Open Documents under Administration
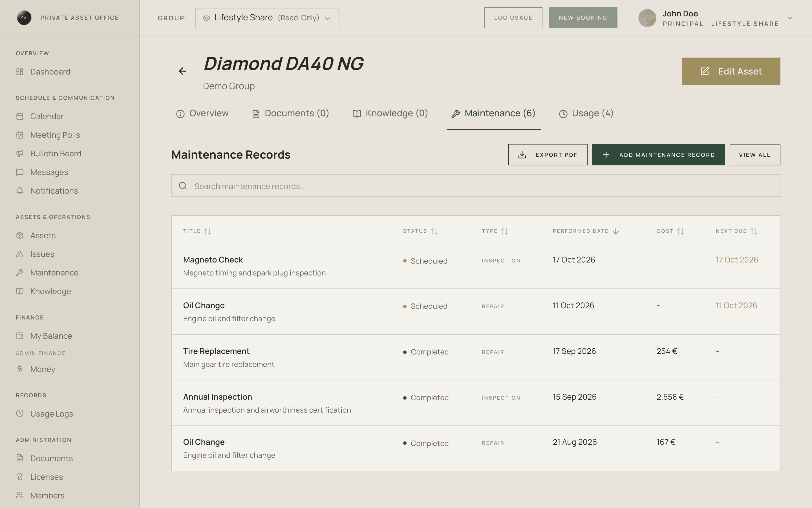The image size is (812, 508). [44, 458]
